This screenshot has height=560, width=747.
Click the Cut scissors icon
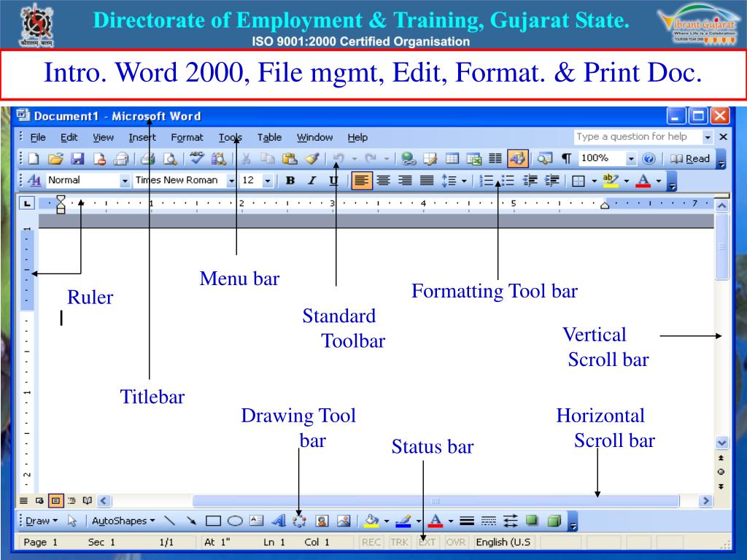[246, 158]
